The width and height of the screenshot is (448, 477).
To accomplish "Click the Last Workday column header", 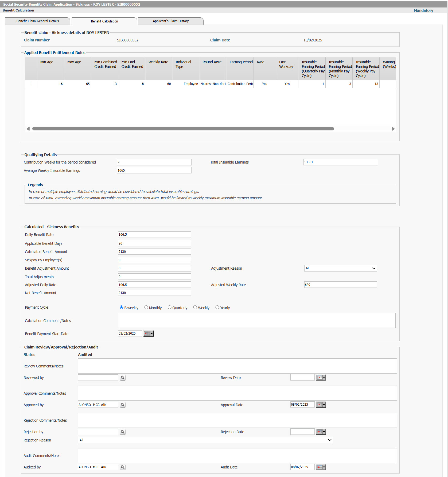I will 287,69.
